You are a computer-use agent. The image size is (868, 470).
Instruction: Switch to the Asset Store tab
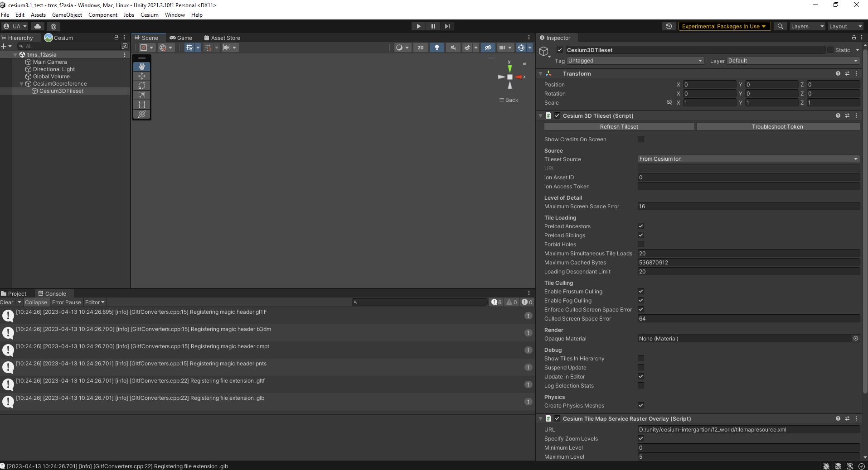(x=222, y=38)
